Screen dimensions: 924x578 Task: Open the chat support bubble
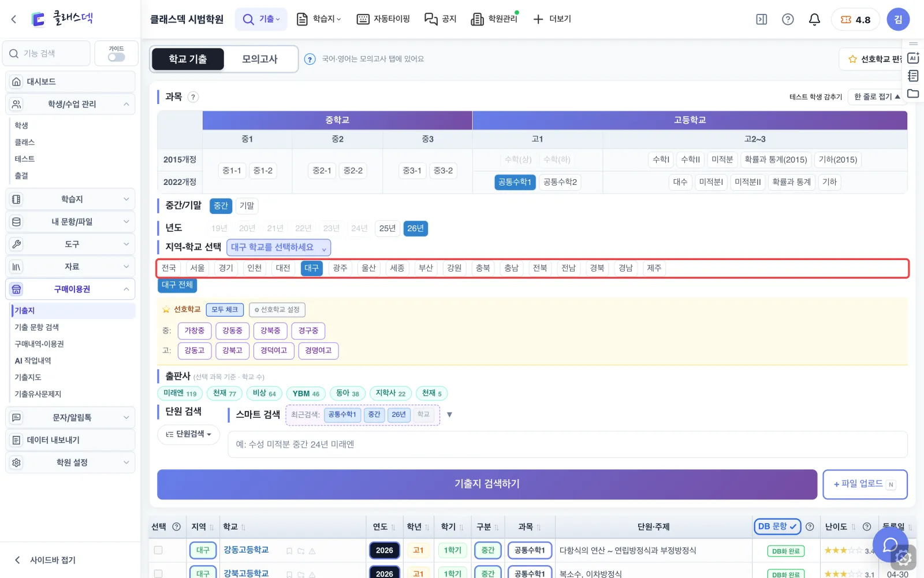click(891, 544)
